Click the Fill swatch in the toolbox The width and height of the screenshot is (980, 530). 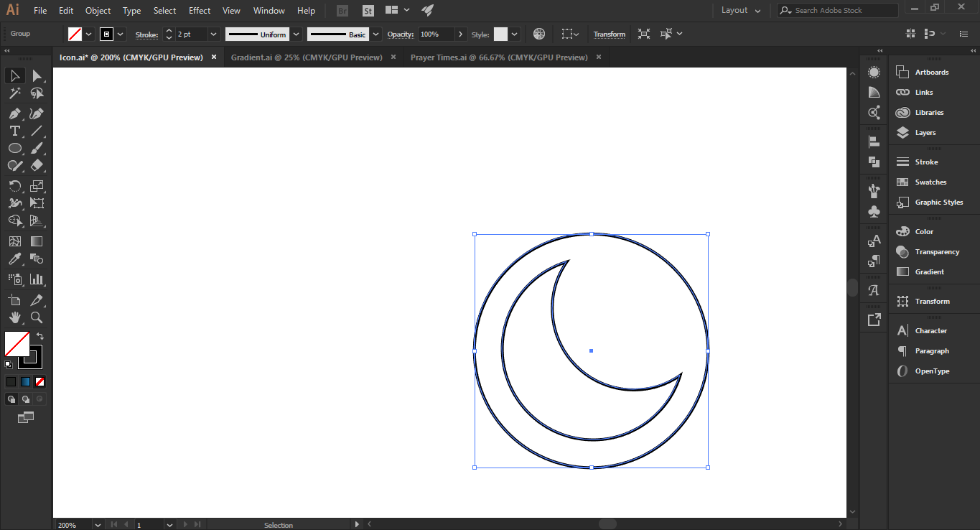pos(17,343)
